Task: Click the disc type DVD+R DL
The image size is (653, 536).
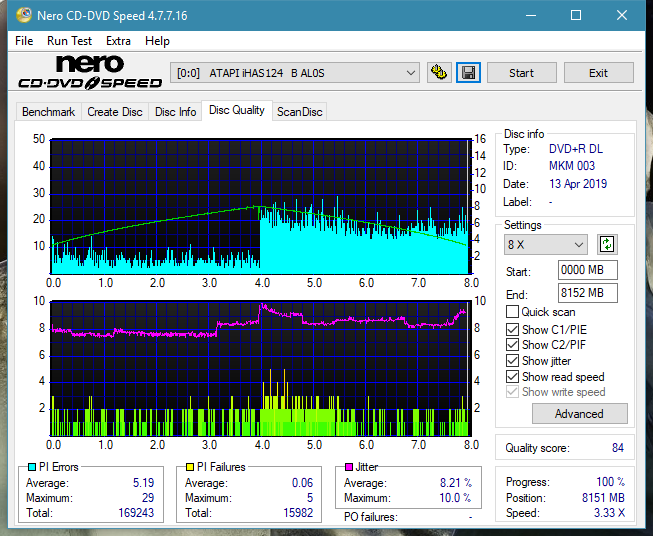Action: coord(576,149)
